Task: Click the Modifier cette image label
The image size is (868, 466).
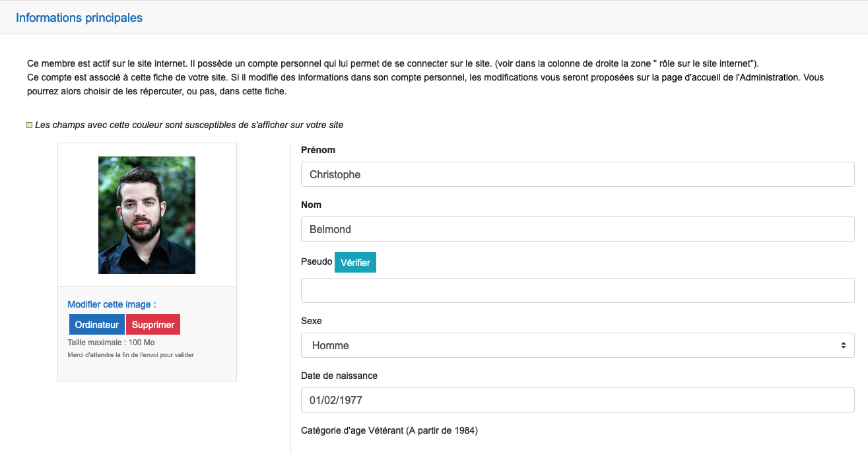Action: 112,304
